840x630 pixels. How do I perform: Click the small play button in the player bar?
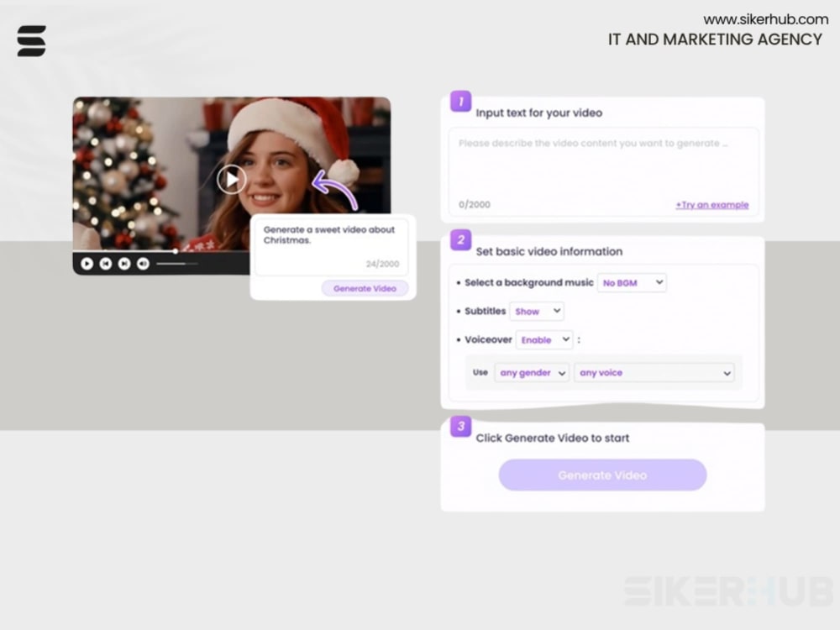87,264
